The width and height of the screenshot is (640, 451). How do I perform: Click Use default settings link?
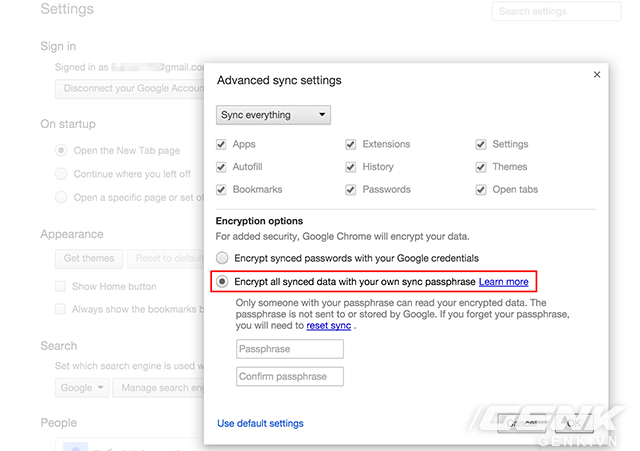pos(260,423)
